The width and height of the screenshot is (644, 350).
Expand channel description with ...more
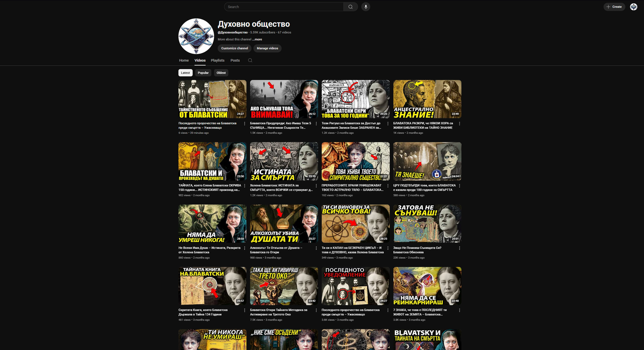click(257, 39)
